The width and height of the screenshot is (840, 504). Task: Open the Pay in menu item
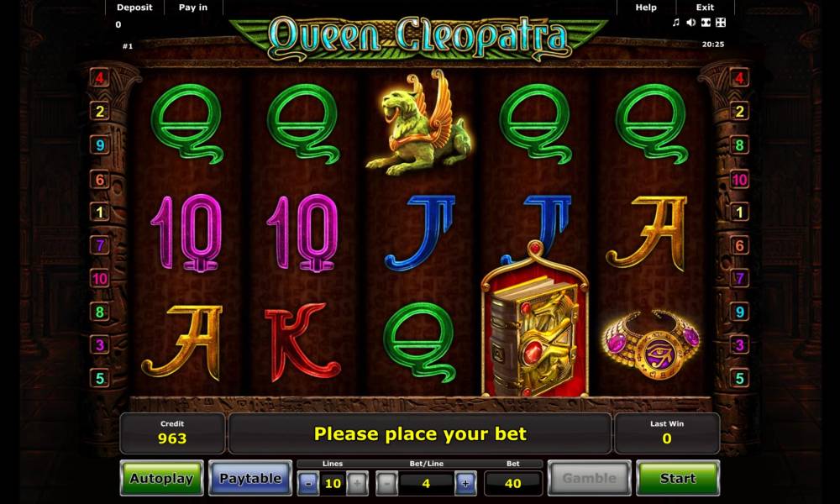(x=193, y=8)
